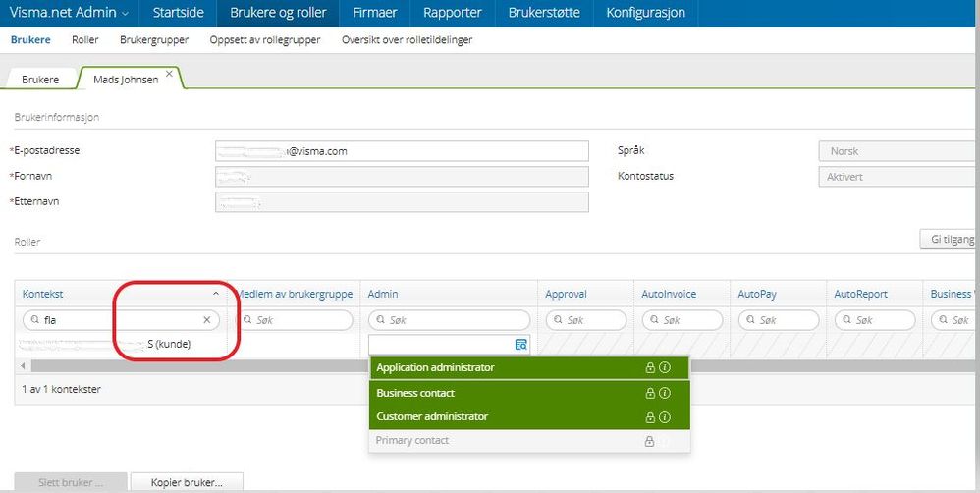This screenshot has height=493, width=980.
Task: Click lock icon on Primary contact row
Action: coord(649,441)
